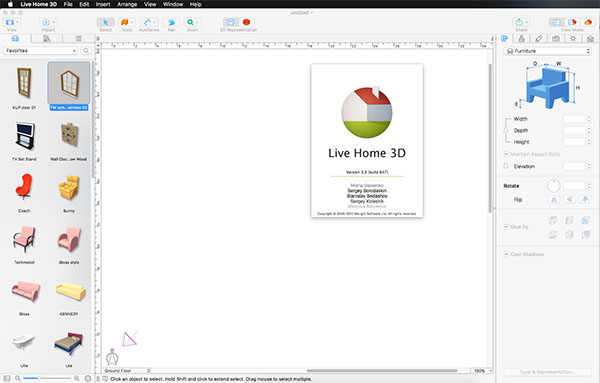Pick the wall clock wood item
The image size is (600, 383).
click(x=69, y=140)
